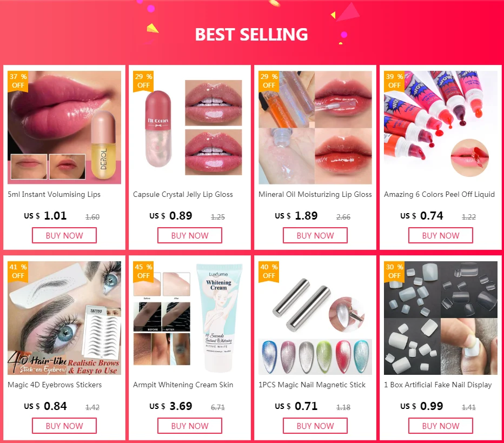Open the Capsule Crystal Jelly Lip Gloss image
Screen dimensions: 504x443
pyautogui.click(x=190, y=127)
